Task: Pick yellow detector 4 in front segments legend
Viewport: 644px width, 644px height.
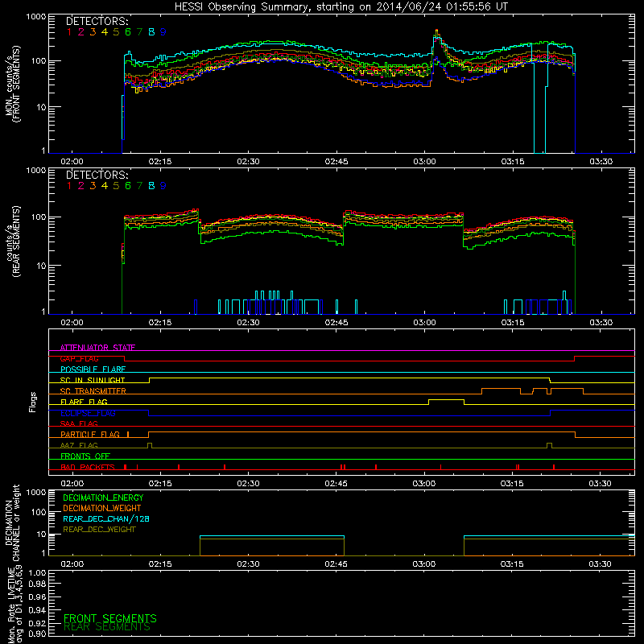Action: click(x=105, y=32)
